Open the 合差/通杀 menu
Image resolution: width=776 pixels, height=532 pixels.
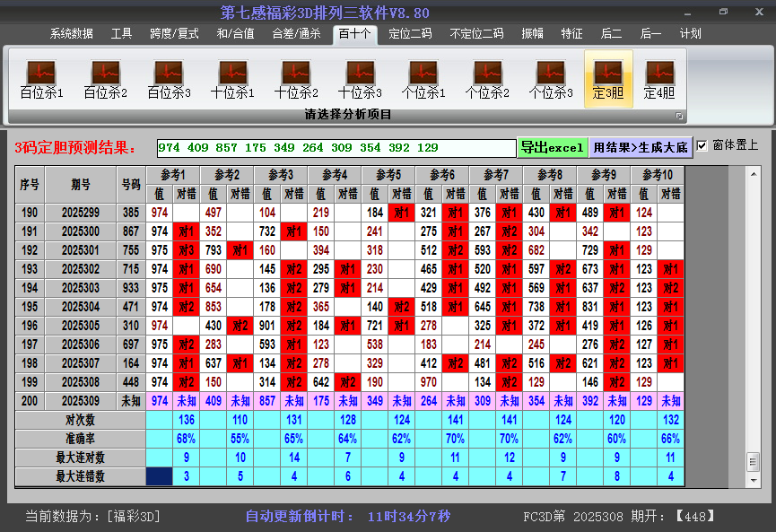coord(296,33)
